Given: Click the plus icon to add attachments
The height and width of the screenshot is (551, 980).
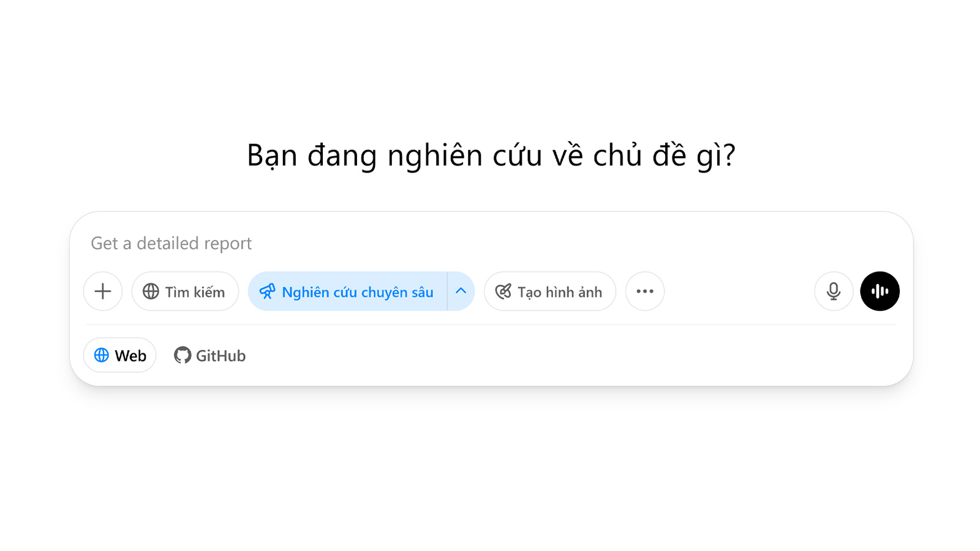Looking at the screenshot, I should (103, 291).
